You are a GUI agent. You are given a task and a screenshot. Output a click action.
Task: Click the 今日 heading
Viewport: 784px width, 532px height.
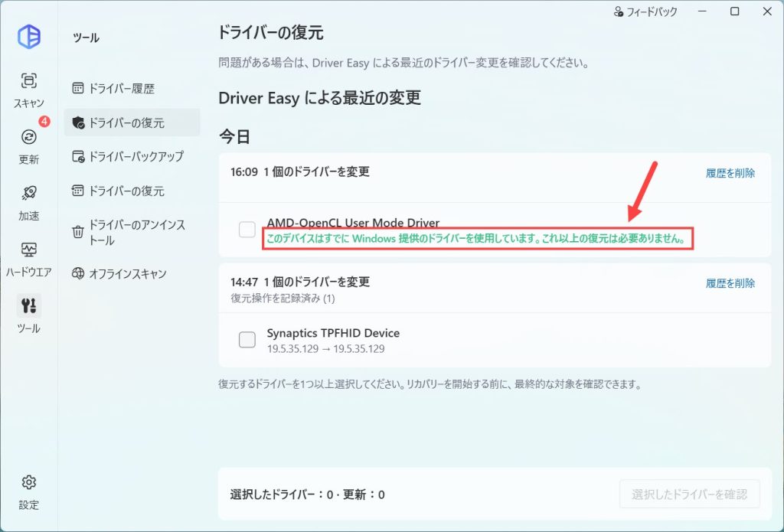click(x=234, y=136)
